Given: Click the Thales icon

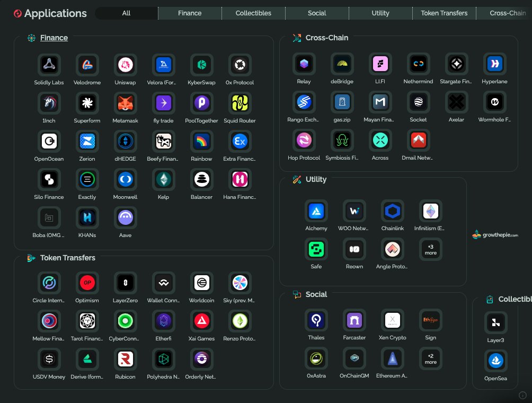Looking at the screenshot, I should pos(316,320).
